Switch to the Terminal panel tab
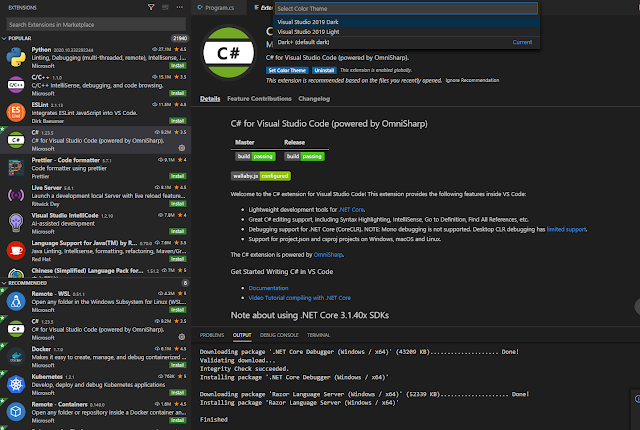This screenshot has height=430, width=640. [x=318, y=335]
